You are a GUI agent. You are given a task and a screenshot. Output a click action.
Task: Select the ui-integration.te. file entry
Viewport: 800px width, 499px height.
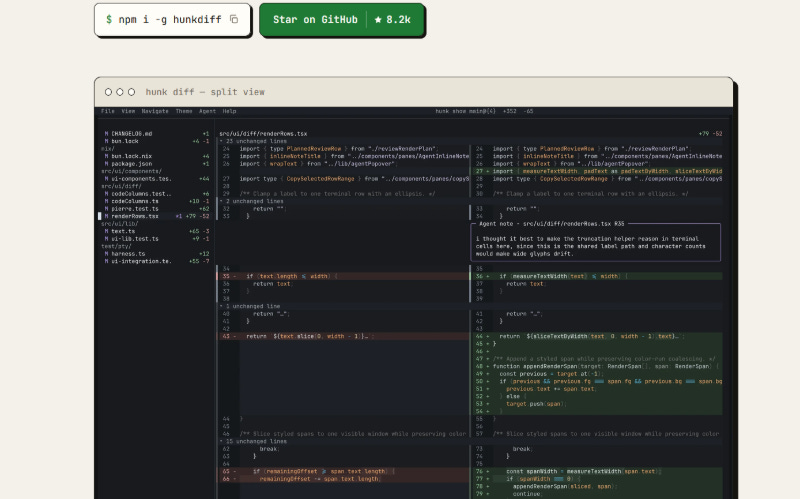click(x=157, y=261)
